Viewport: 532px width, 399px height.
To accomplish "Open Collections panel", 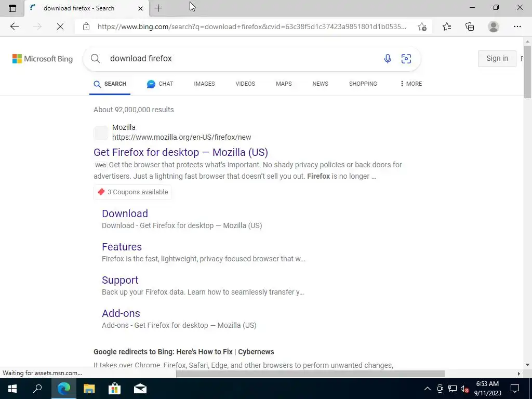I will tap(470, 26).
